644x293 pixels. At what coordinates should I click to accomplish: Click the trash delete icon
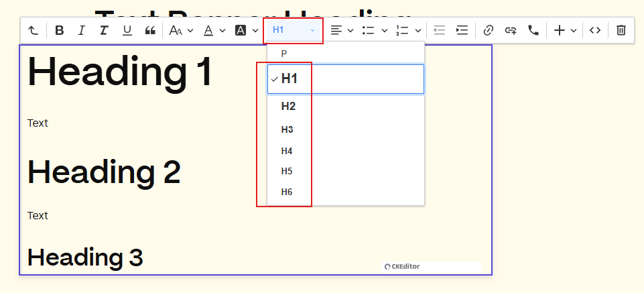click(621, 30)
